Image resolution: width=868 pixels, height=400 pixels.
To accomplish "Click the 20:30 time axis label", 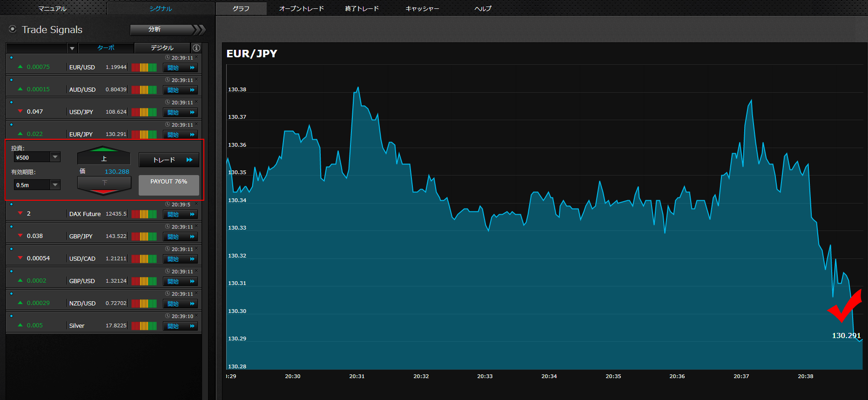I will [293, 376].
